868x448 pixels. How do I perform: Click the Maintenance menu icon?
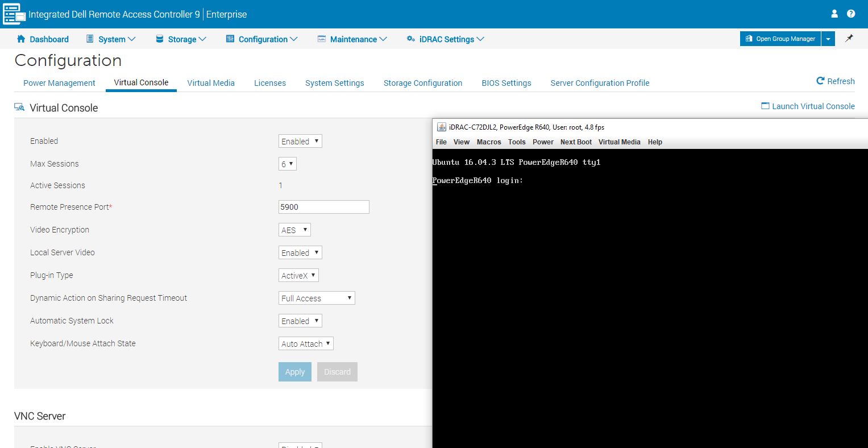coord(322,39)
